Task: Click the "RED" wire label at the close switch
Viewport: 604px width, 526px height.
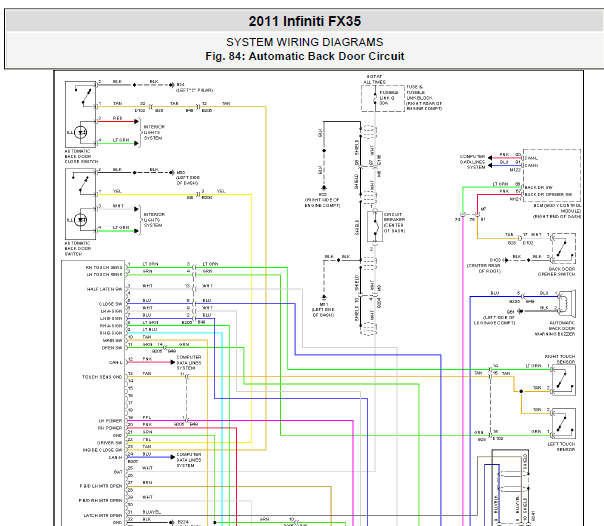Action: pyautogui.click(x=117, y=118)
